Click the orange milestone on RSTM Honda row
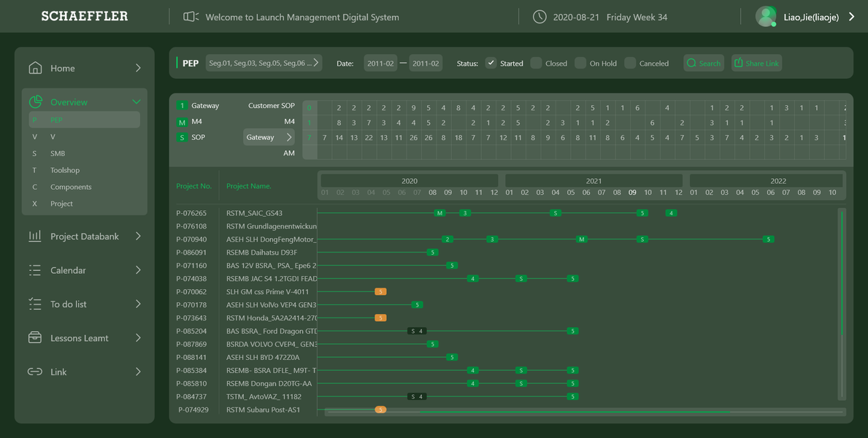Viewport: 868px width, 438px height. (380, 318)
